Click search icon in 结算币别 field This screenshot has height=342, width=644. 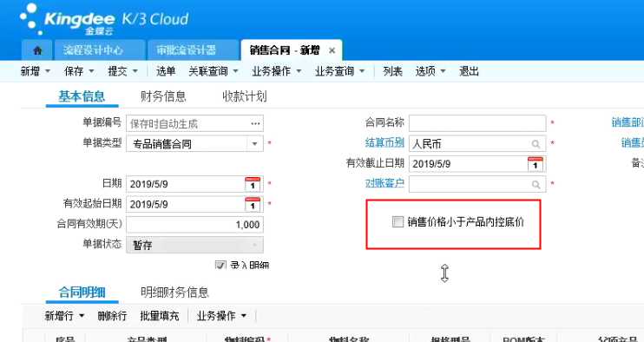(x=536, y=144)
